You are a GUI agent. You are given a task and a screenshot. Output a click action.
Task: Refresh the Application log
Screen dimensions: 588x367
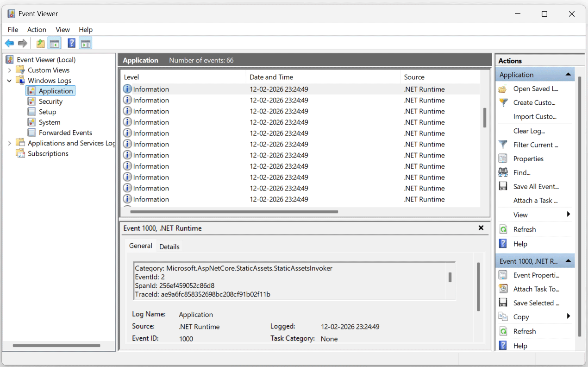pos(524,229)
